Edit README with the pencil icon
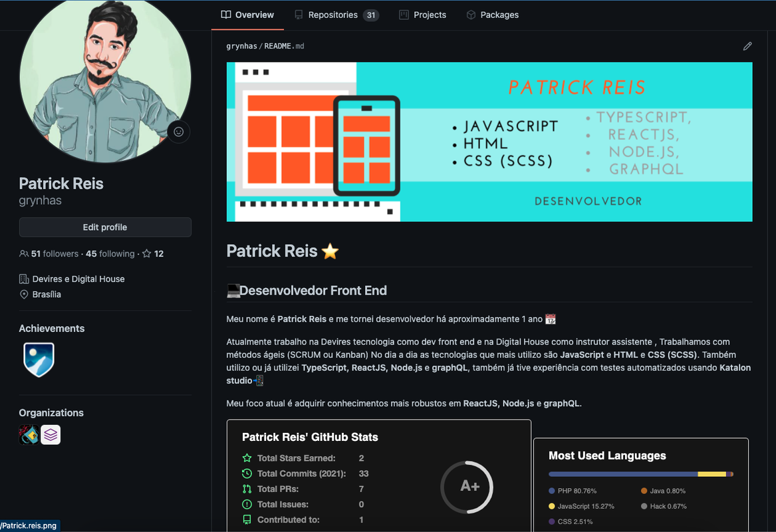776x532 pixels. pyautogui.click(x=747, y=46)
